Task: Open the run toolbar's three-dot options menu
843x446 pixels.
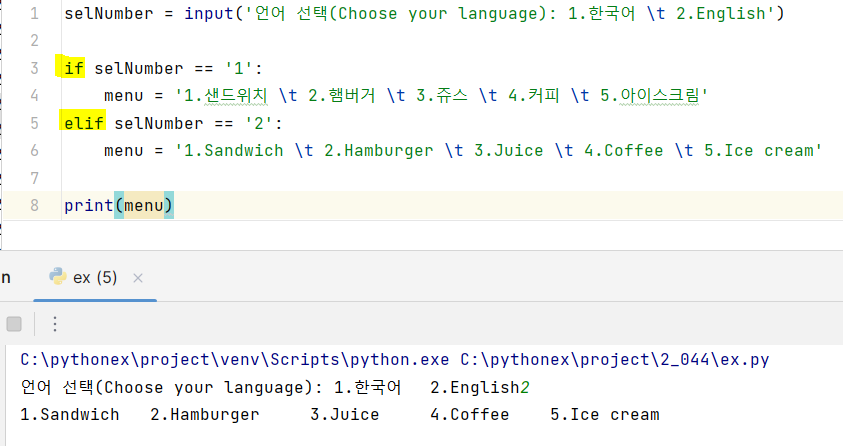Action: (55, 324)
